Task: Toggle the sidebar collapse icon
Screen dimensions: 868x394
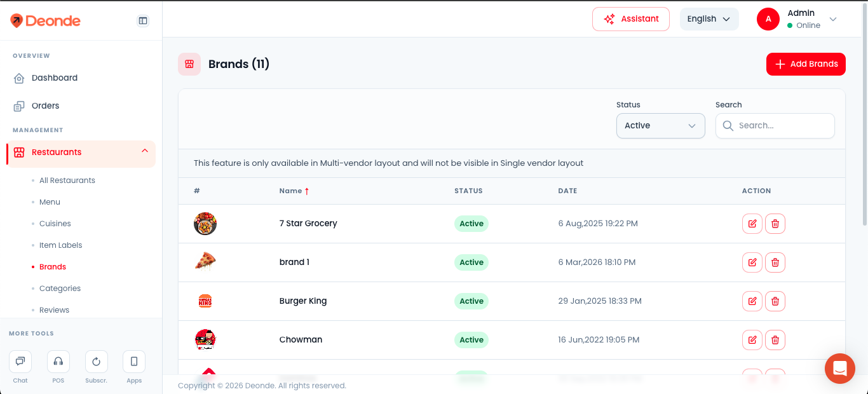Action: point(143,21)
